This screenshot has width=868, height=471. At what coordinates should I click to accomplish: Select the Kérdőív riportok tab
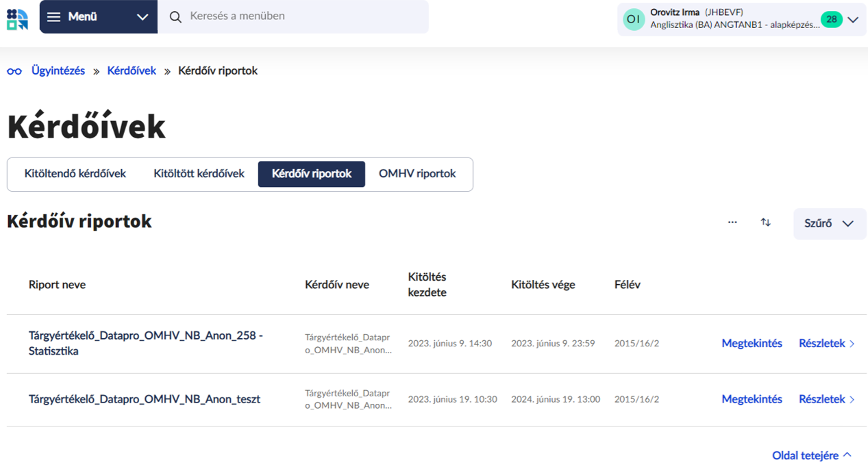click(x=312, y=174)
